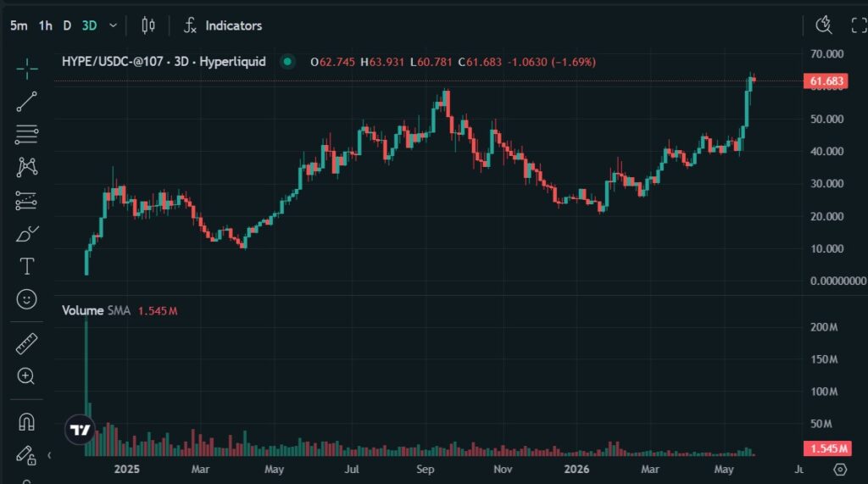Select the Text annotation tool
The image size is (868, 484).
pos(26,266)
